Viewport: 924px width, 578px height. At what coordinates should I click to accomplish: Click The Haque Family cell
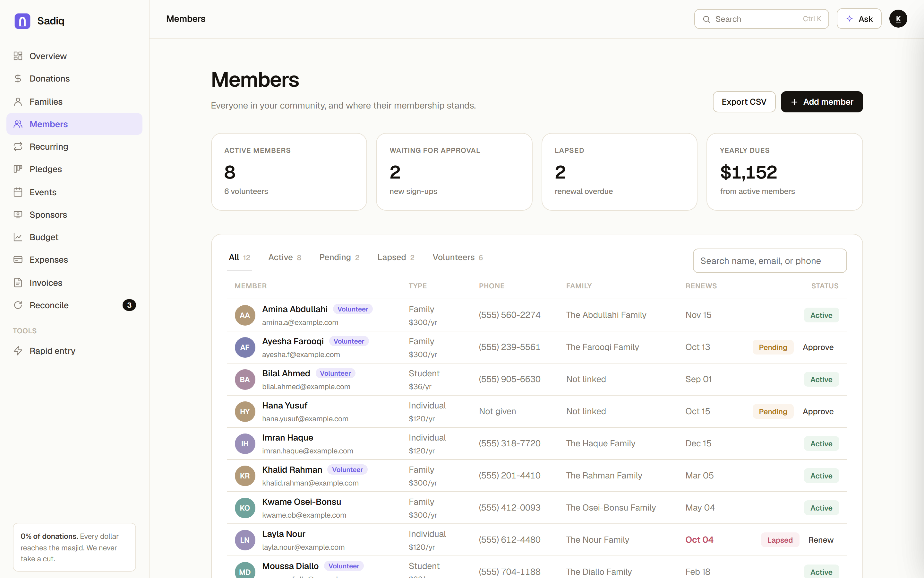point(601,443)
